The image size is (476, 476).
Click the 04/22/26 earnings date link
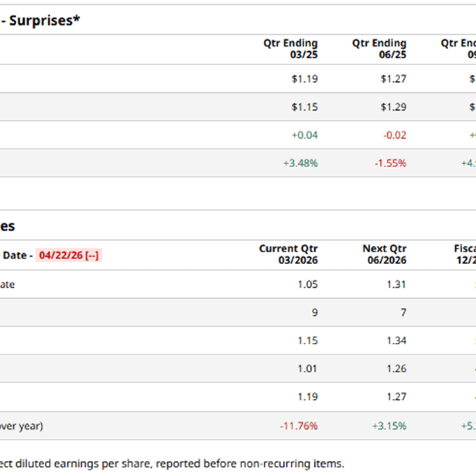(x=68, y=255)
